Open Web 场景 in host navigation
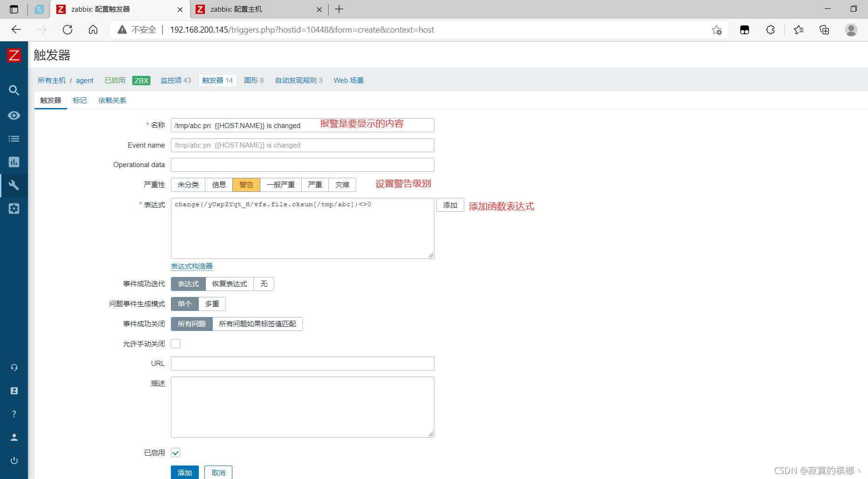868x479 pixels. [348, 81]
